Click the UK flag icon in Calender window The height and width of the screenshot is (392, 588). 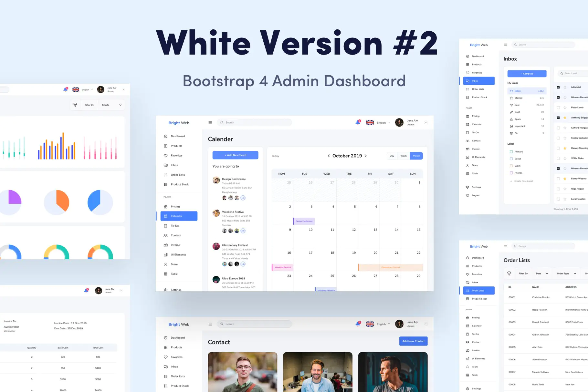pyautogui.click(x=370, y=123)
